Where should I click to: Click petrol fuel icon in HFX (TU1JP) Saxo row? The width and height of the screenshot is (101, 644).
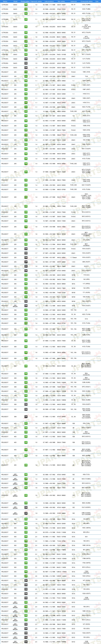tap(26, 19)
